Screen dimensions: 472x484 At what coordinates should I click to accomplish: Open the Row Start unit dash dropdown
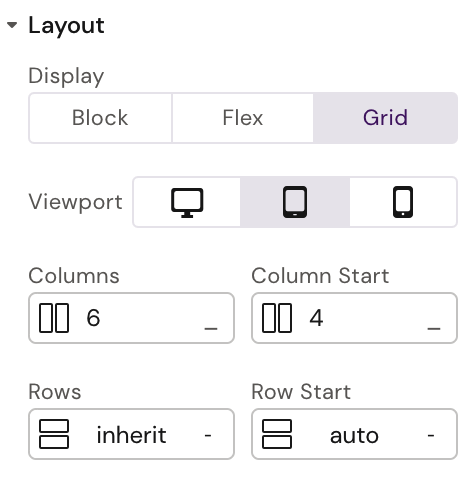(x=431, y=435)
